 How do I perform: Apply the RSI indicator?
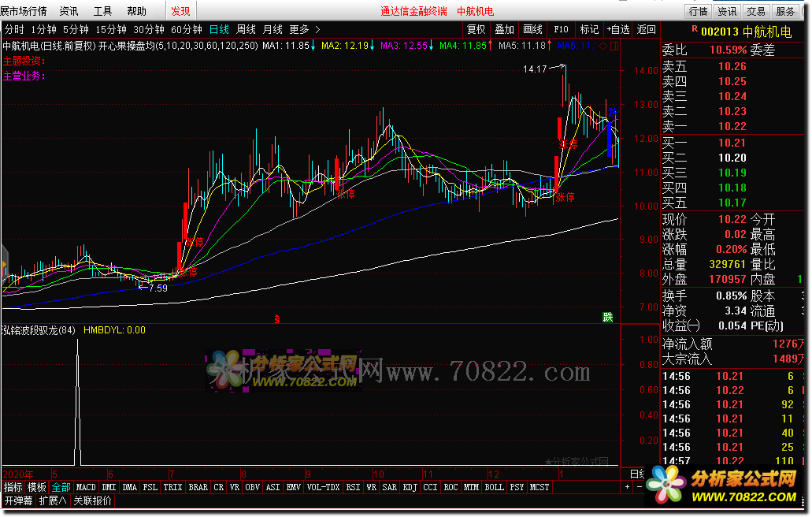coord(353,487)
